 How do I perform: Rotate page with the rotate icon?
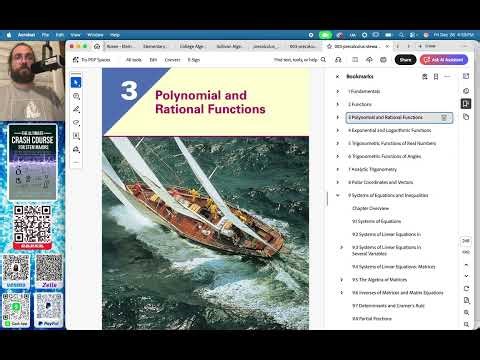click(x=466, y=289)
